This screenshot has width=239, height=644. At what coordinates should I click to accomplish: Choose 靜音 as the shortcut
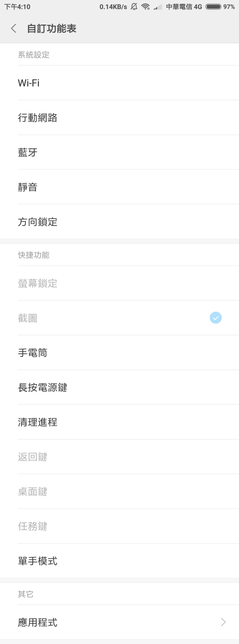pyautogui.click(x=119, y=187)
